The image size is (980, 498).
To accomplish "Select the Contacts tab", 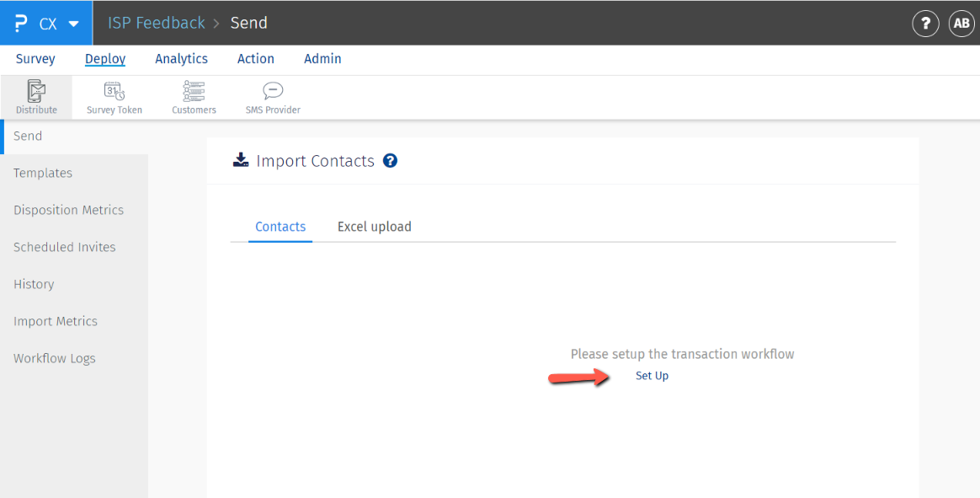I will (x=280, y=227).
